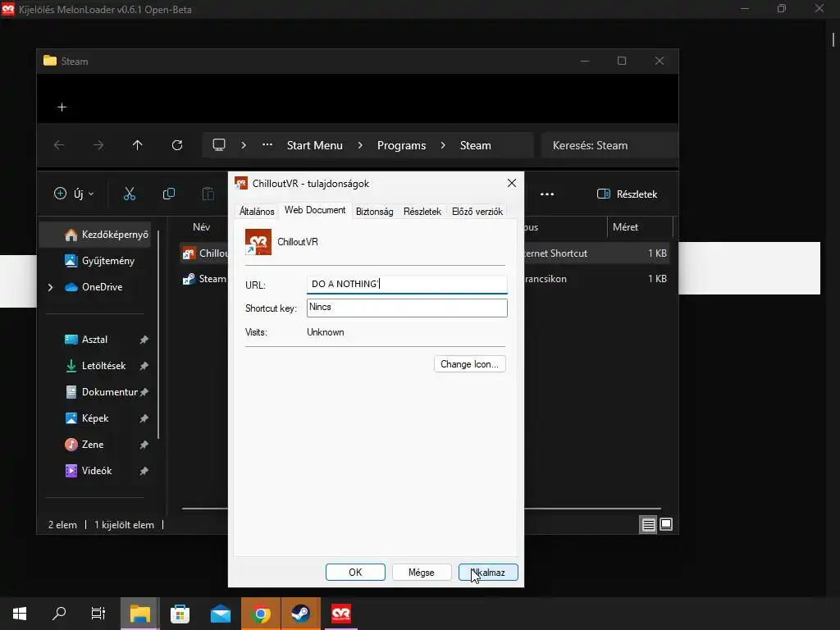Sort by the Méret column header

click(x=625, y=226)
